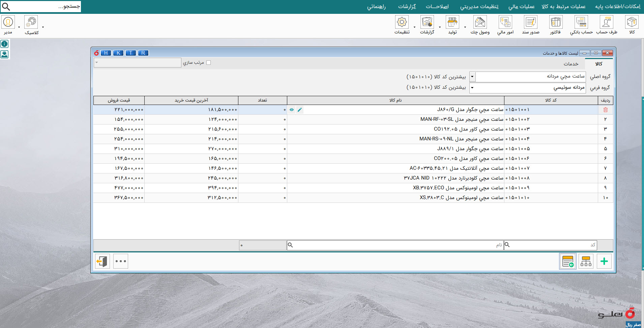The image size is (644, 328).
Task: Open the اصلاحات menu
Action: pos(437,6)
